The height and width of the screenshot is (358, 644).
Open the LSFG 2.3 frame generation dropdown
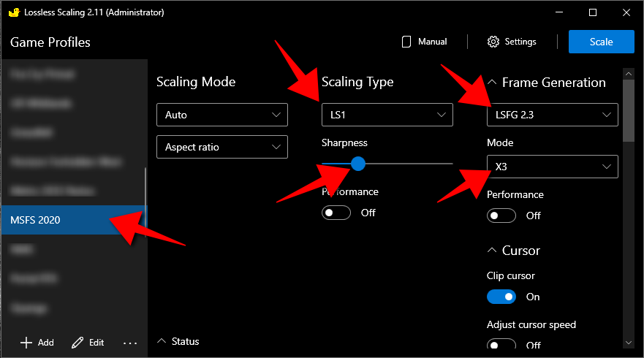tap(553, 115)
